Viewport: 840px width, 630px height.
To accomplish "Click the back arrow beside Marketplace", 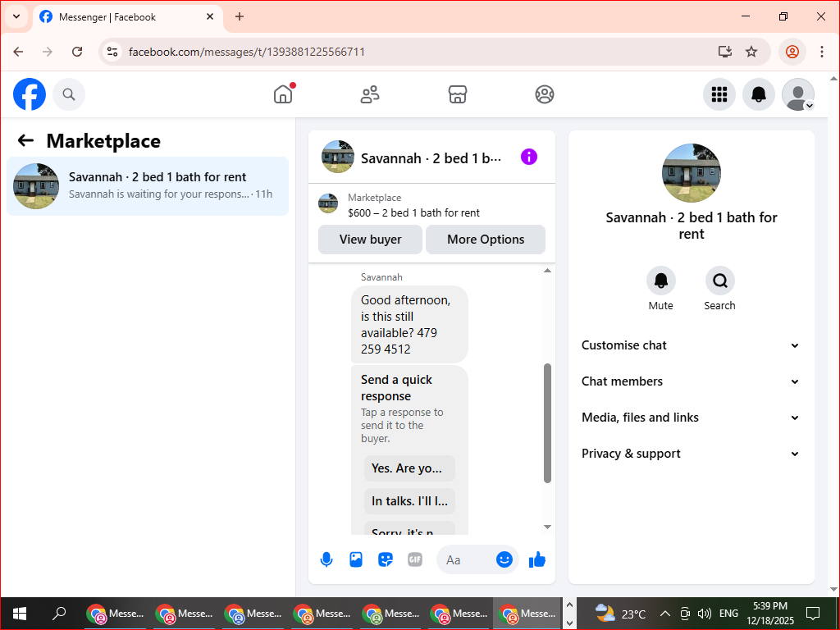I will [x=25, y=141].
